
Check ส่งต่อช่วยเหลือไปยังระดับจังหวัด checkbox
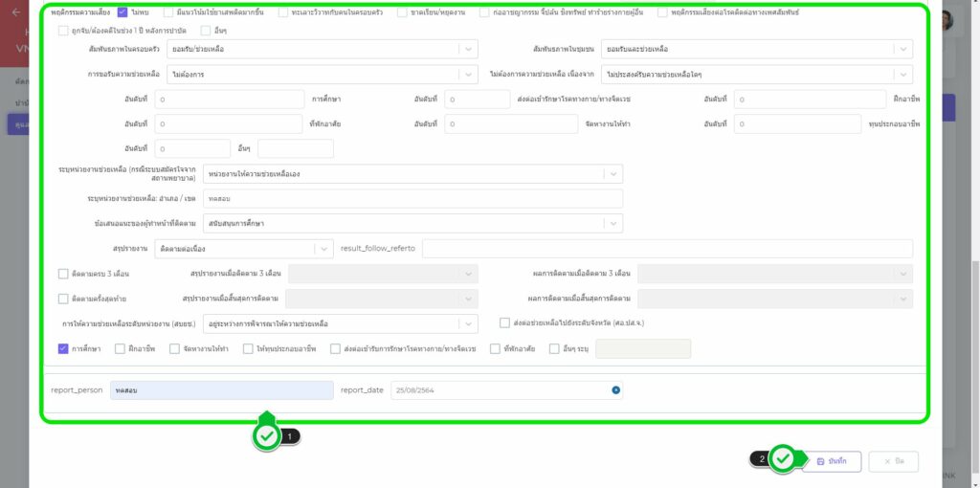point(505,323)
